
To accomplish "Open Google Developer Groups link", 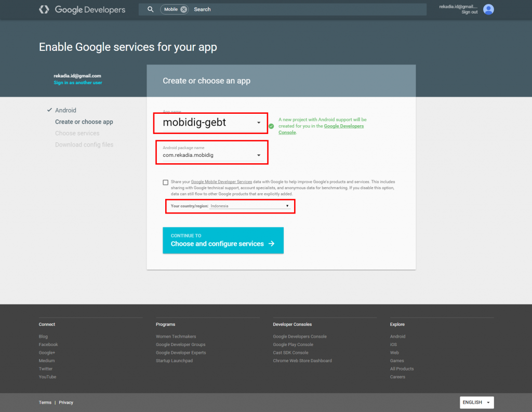I will (x=180, y=344).
